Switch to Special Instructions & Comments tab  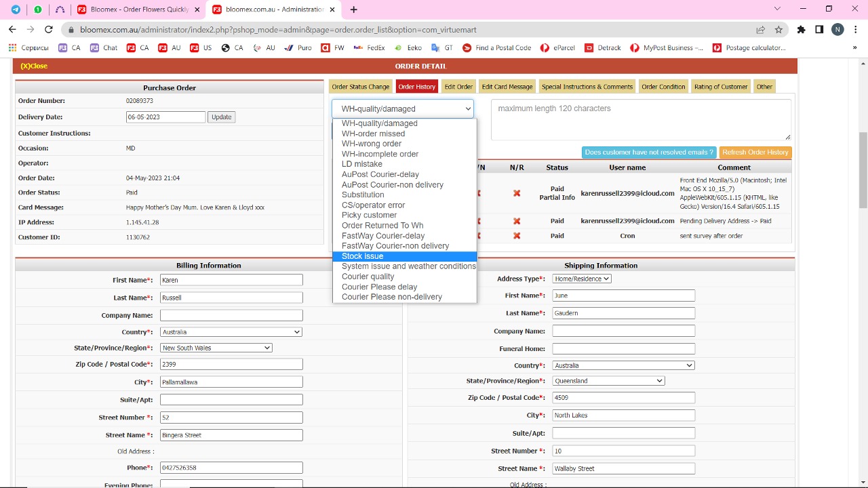[587, 87]
